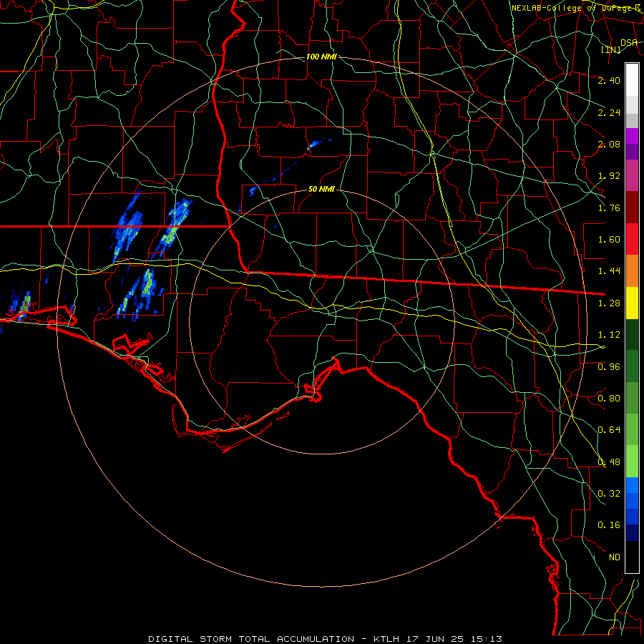Click the 0.32 legend value

coord(609,494)
